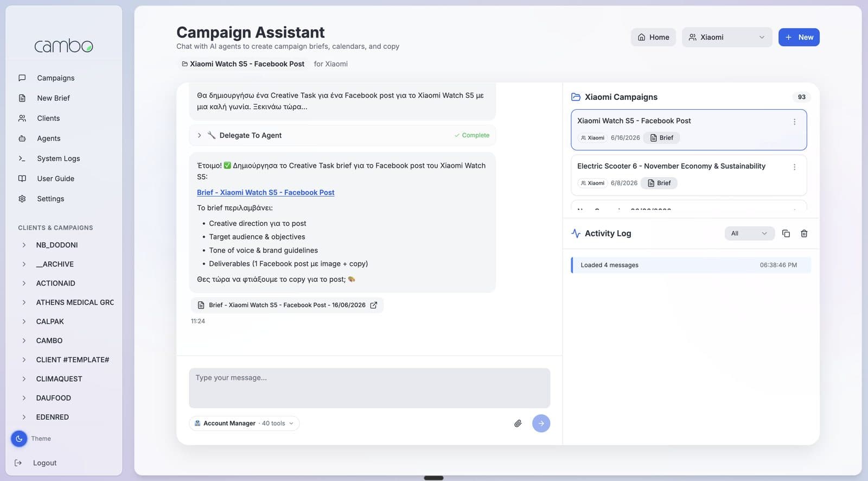
Task: Click the 06:38:46 PM log timestamp
Action: [778, 265]
